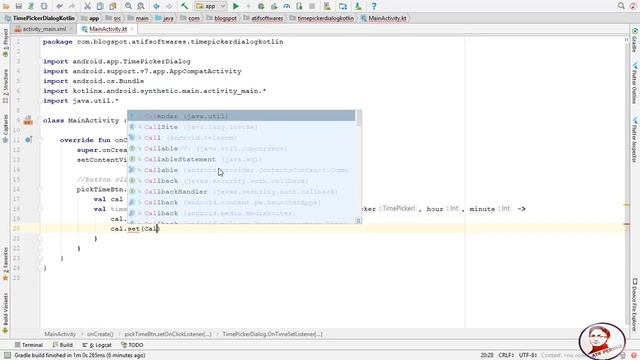Open CRLF line separator selector
640x360 pixels.
506,355
